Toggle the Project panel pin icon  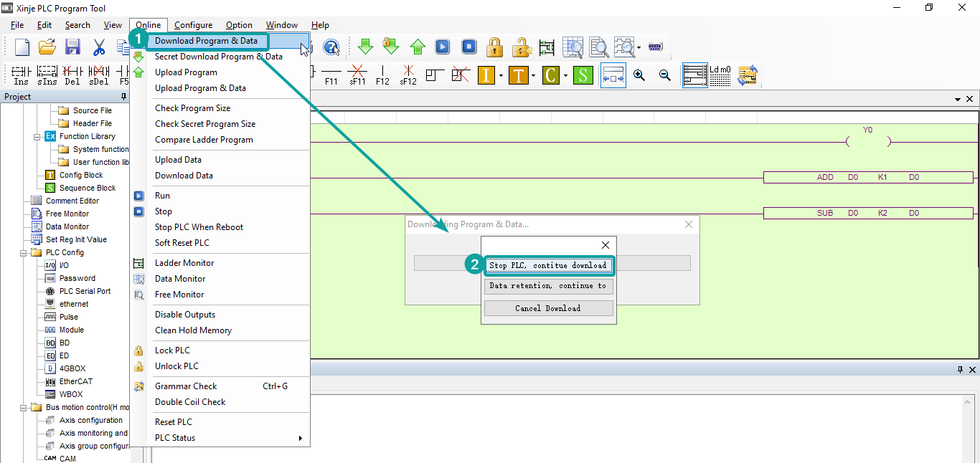tap(123, 97)
